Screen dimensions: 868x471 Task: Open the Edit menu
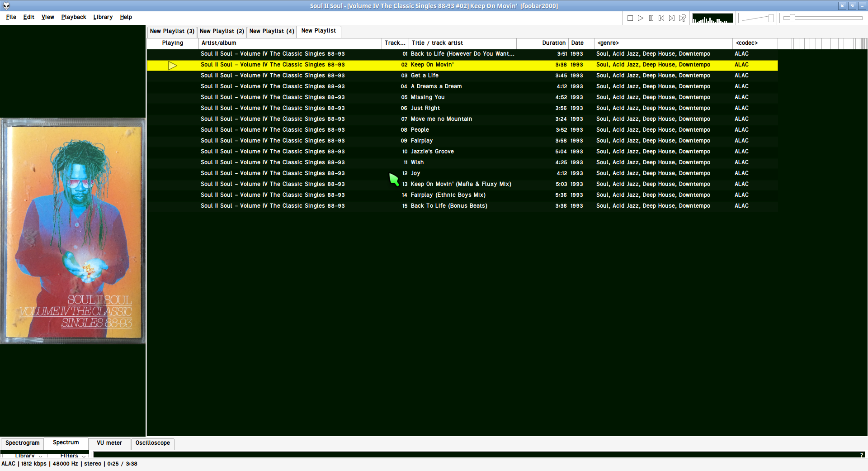(x=29, y=17)
